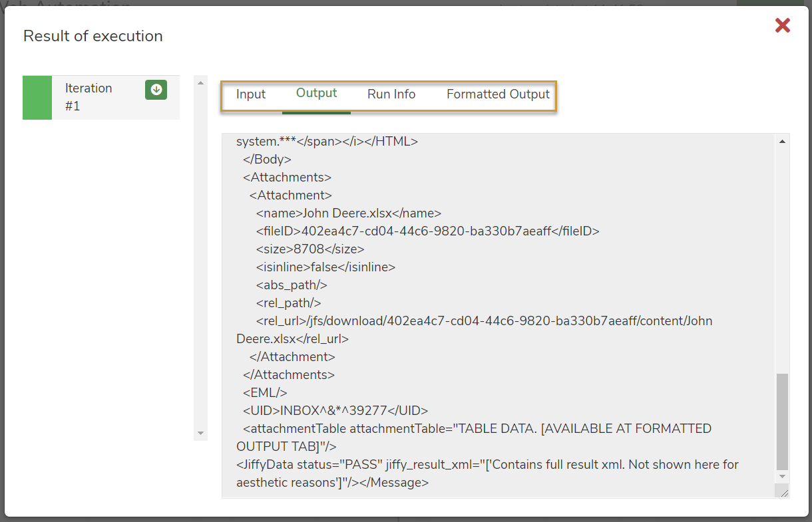The height and width of the screenshot is (522, 812).
Task: Open the Run Info tab
Action: point(391,94)
